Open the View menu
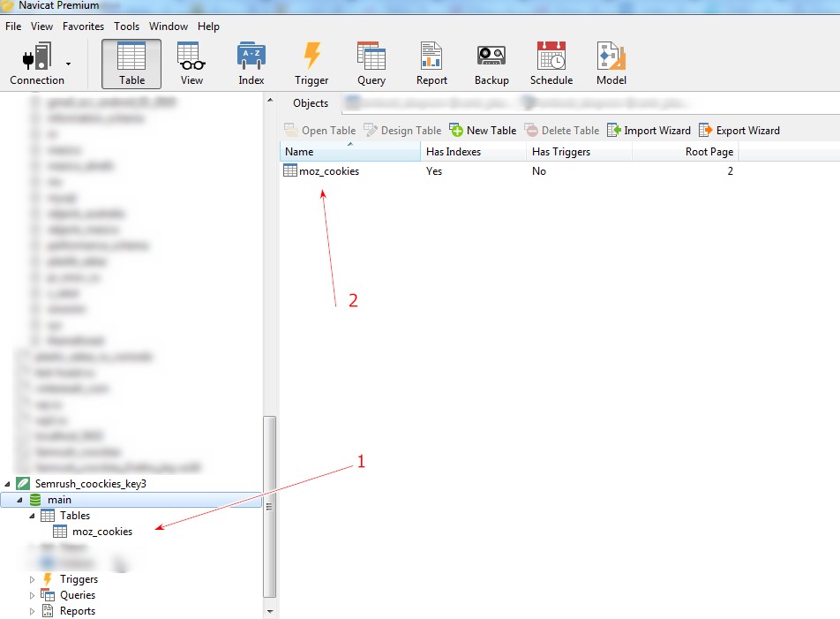Image resolution: width=840 pixels, height=619 pixels. point(41,26)
